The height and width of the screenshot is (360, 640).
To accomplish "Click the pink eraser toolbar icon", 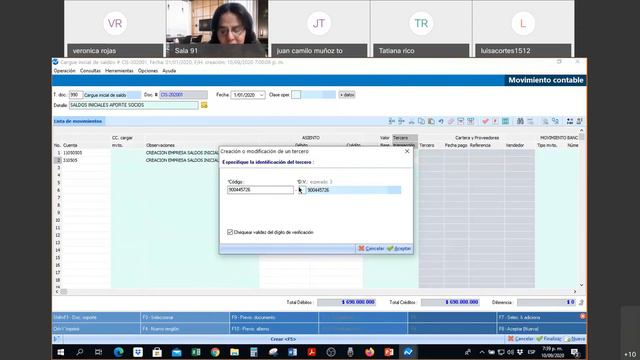I will tap(451, 121).
